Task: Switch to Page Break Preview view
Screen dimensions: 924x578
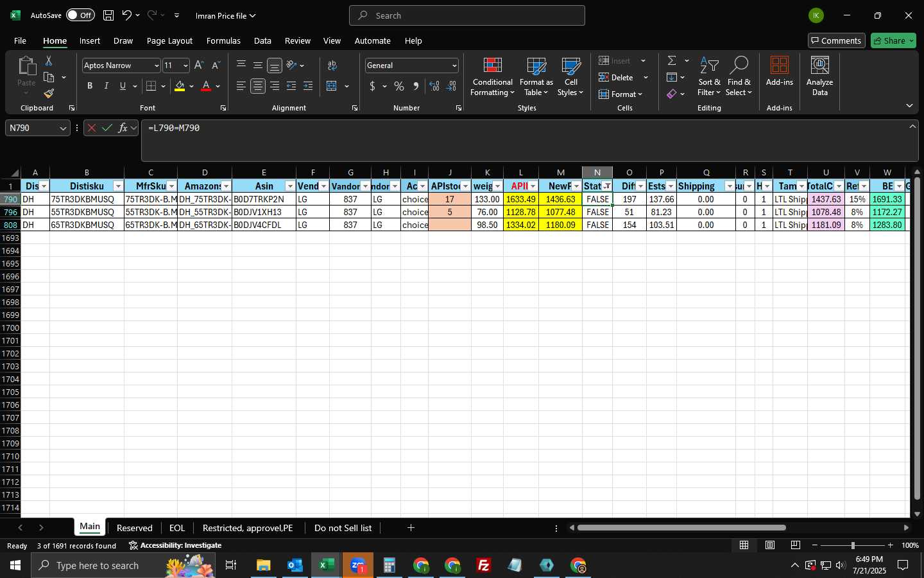Action: (x=796, y=545)
